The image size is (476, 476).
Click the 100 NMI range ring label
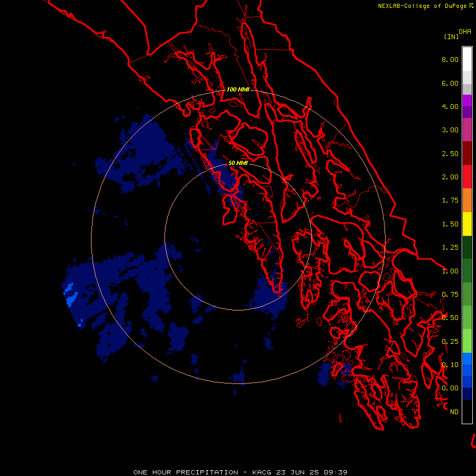pyautogui.click(x=238, y=89)
